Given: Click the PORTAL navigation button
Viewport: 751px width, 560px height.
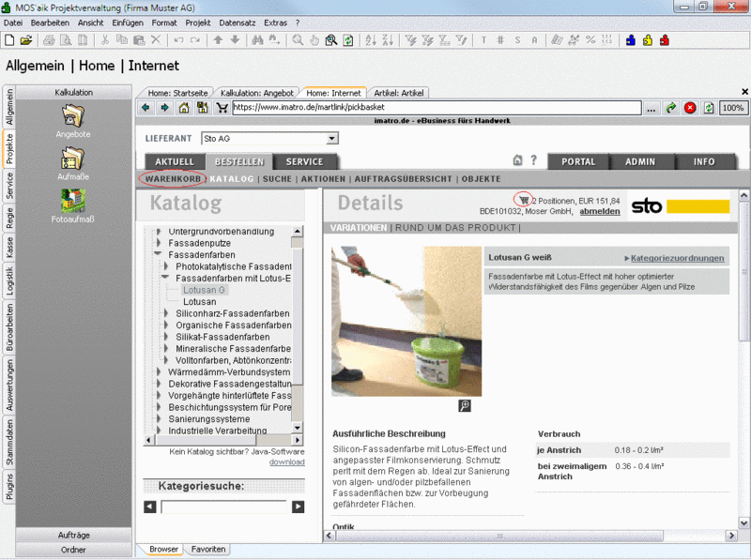Looking at the screenshot, I should click(578, 161).
